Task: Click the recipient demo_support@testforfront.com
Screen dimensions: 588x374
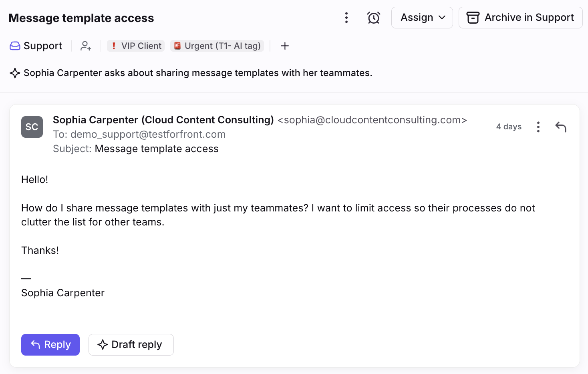Action: pyautogui.click(x=148, y=135)
